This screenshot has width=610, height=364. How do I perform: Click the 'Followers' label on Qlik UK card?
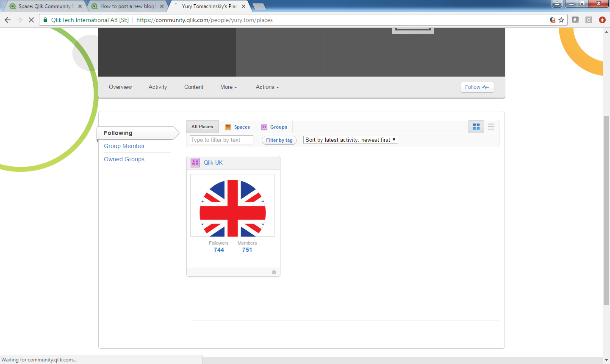point(219,243)
